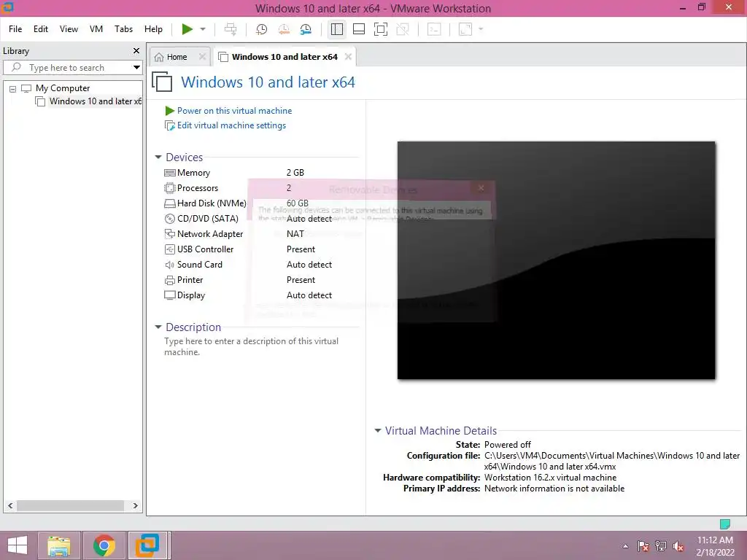
Task: Click the NAT network adapter value
Action: [295, 234]
